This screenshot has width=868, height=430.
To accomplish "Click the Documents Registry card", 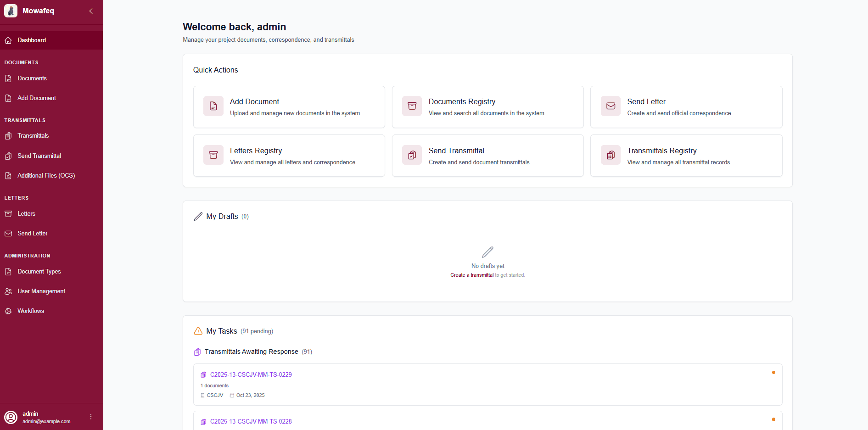I will (x=487, y=107).
